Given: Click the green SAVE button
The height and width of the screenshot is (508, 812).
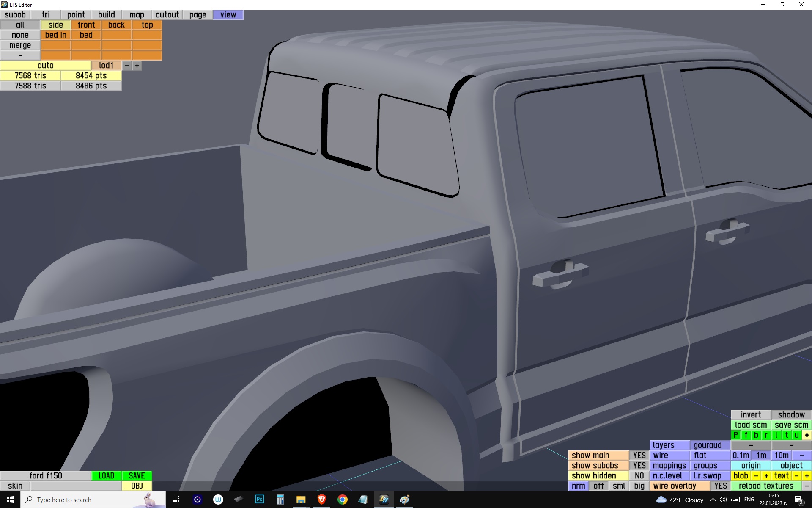Looking at the screenshot, I should [137, 475].
